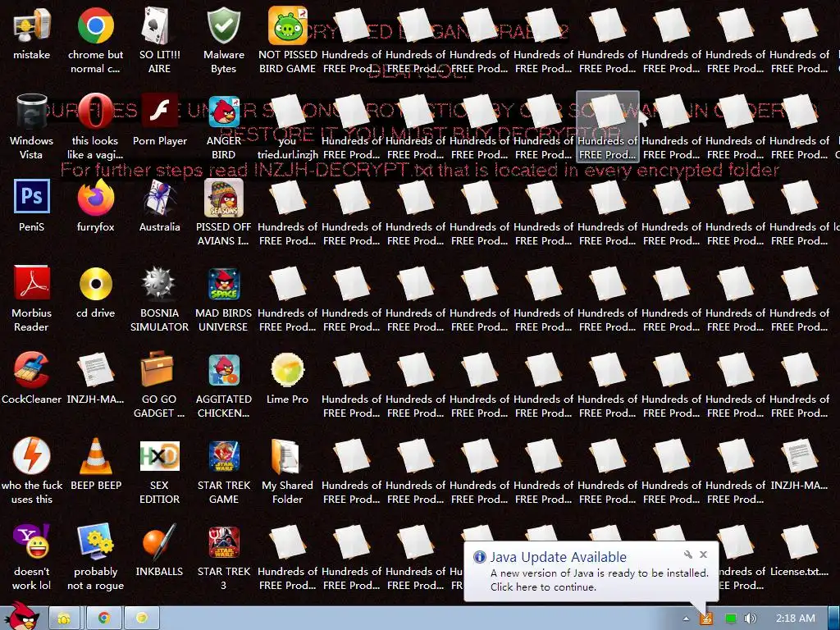840x630 pixels.
Task: Launch the STAR TREK 3 icon
Action: tap(224, 542)
